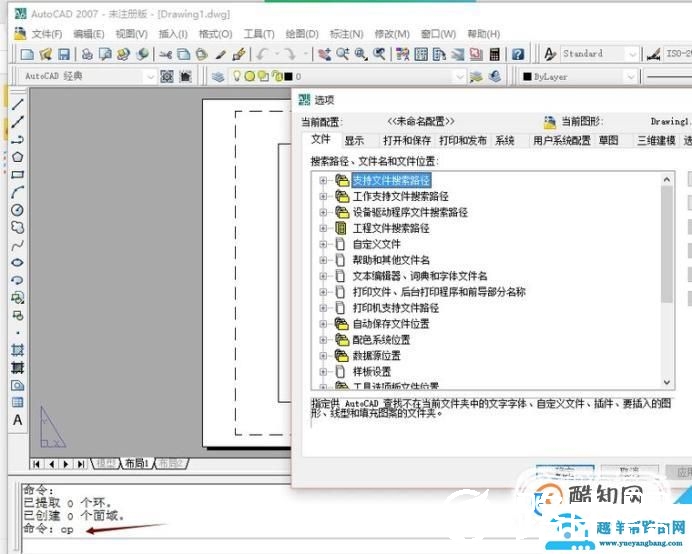Click the Cut scissors icon

tap(165, 54)
